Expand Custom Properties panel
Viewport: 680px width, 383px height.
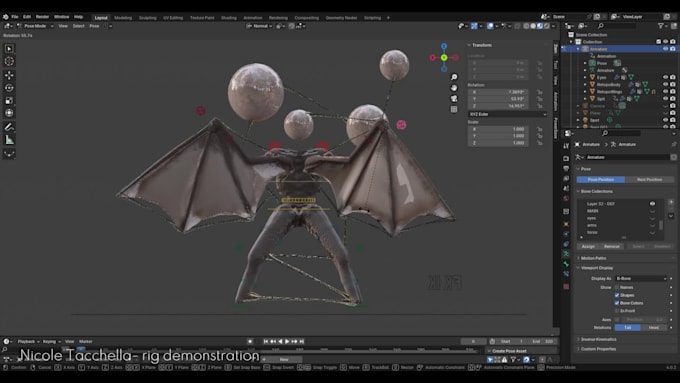coord(598,349)
